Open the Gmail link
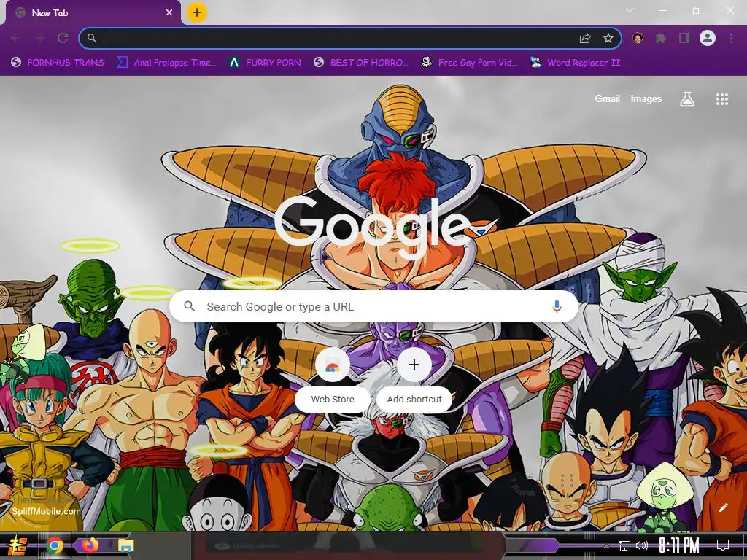The height and width of the screenshot is (560, 747). point(607,98)
